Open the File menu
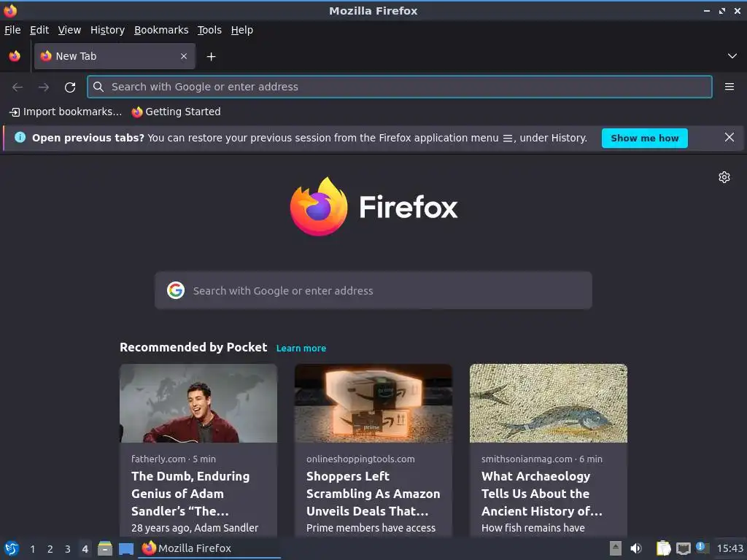Image resolution: width=747 pixels, height=560 pixels. (12, 30)
